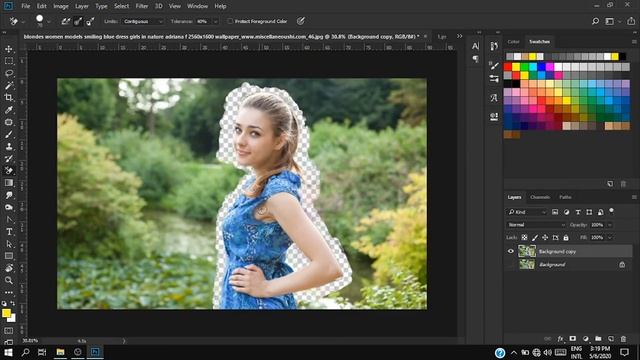Select the Move tool
640x360 pixels.
pyautogui.click(x=9, y=49)
